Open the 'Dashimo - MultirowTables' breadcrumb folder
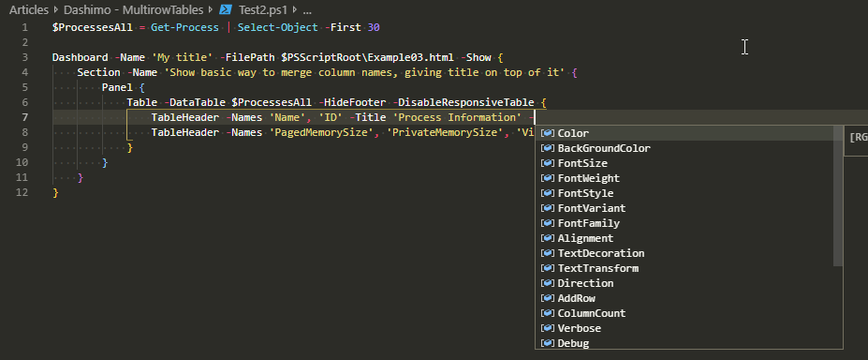The height and width of the screenshot is (360, 868). (133, 9)
